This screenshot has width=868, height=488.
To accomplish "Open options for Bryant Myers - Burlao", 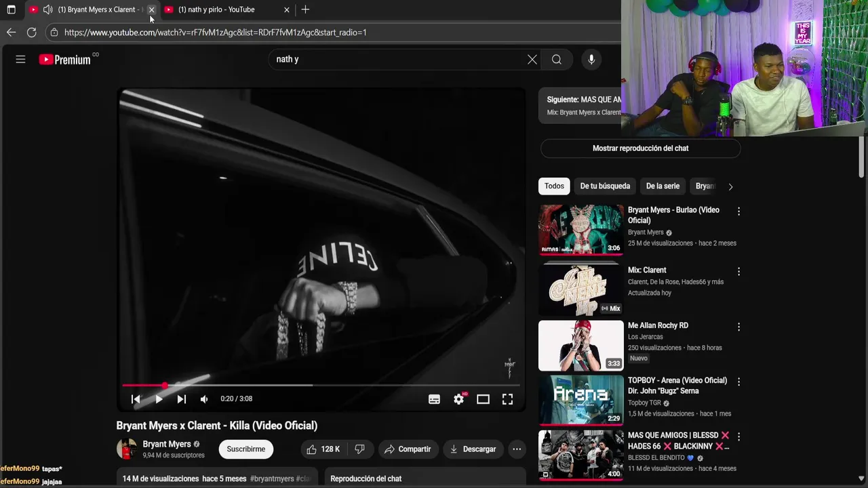I will click(738, 211).
